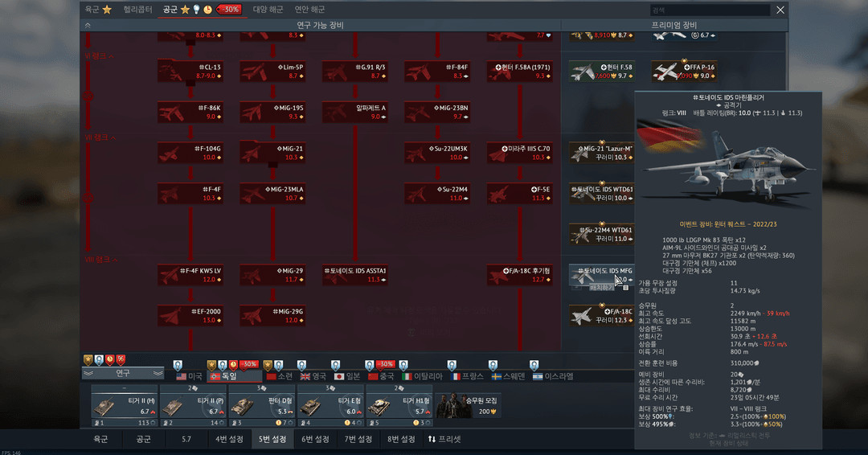868x455 pixels.
Task: Open the 연구 dropdown panel
Action: click(x=122, y=373)
